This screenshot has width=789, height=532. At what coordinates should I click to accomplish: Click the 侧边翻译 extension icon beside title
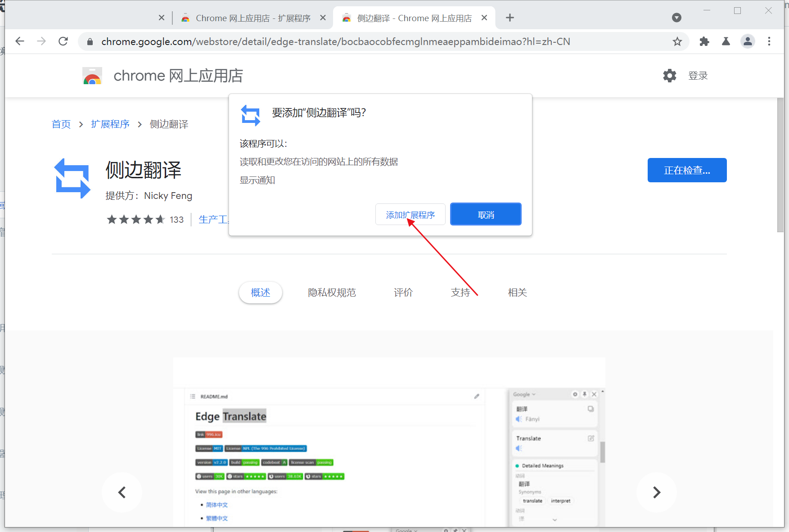72,179
